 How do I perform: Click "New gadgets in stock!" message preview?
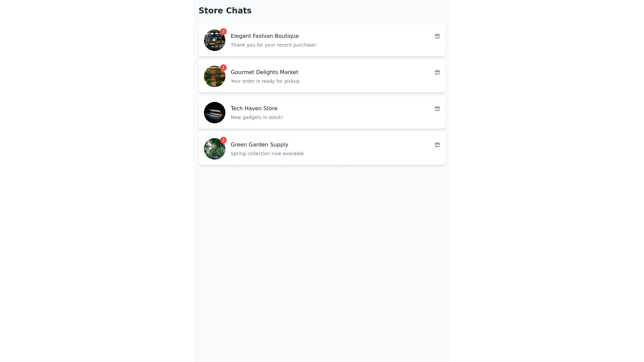coord(257,117)
